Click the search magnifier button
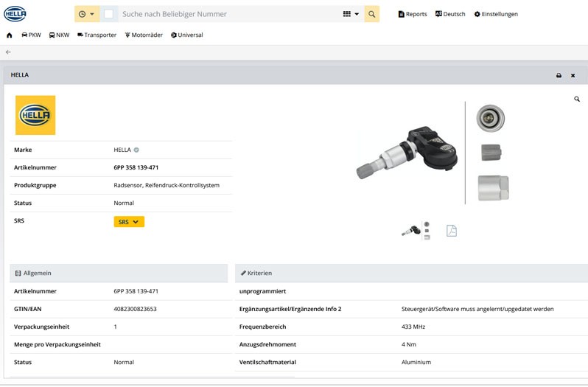Screen dimensions: 588x387 tap(372, 14)
